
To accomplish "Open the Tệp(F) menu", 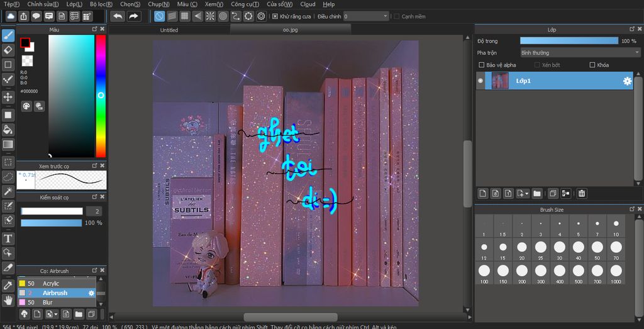I will [x=11, y=4].
